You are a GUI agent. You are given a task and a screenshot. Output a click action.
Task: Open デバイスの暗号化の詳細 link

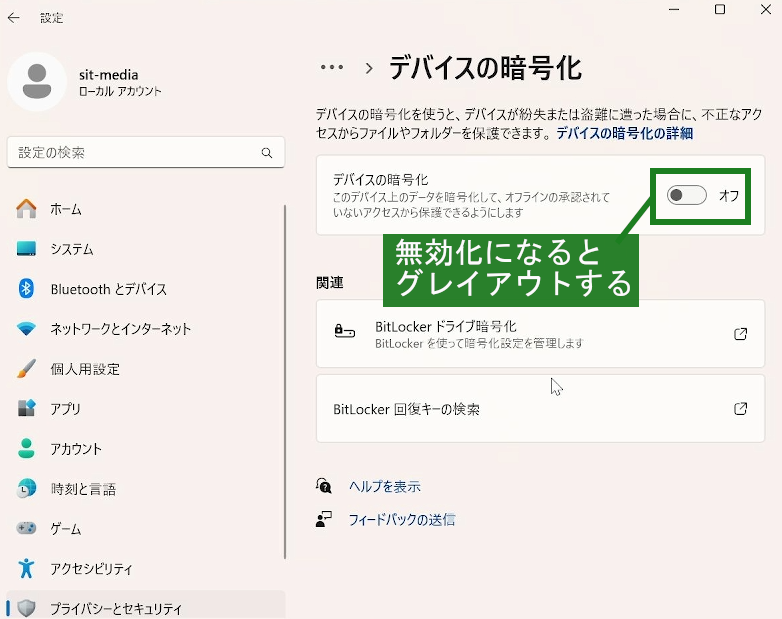[624, 133]
